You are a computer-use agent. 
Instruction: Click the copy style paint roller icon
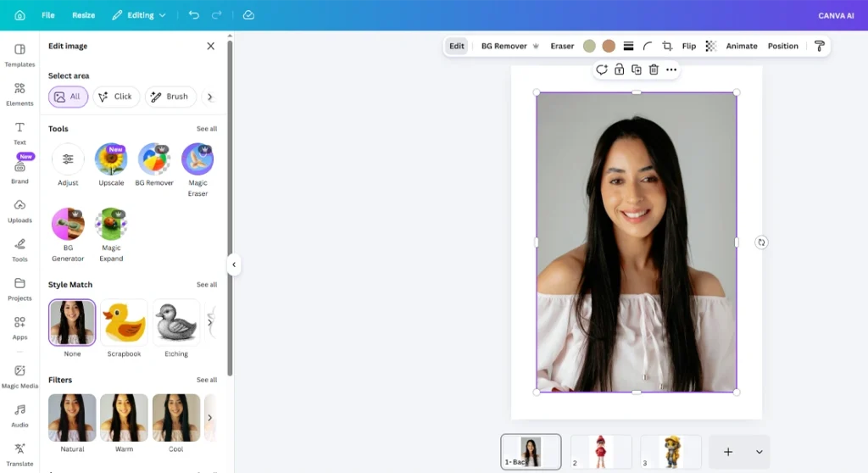pyautogui.click(x=820, y=46)
